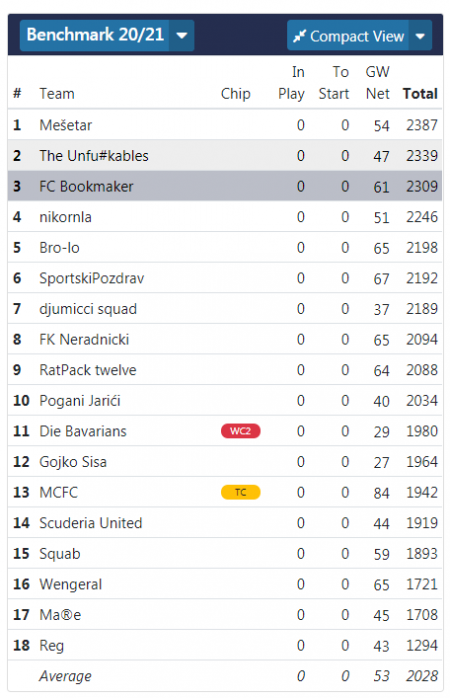Click the WC2 chip badge for Die Bavarians
This screenshot has height=698, width=450.
click(240, 431)
